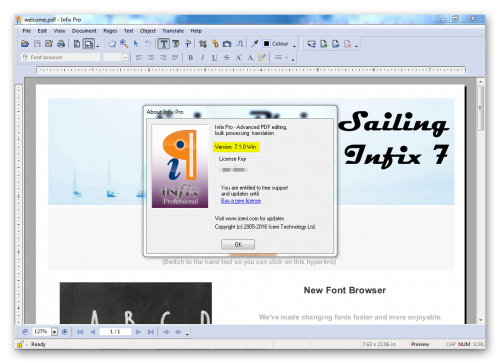Expand the line spacing dropdown
500x364 pixels.
286,57
